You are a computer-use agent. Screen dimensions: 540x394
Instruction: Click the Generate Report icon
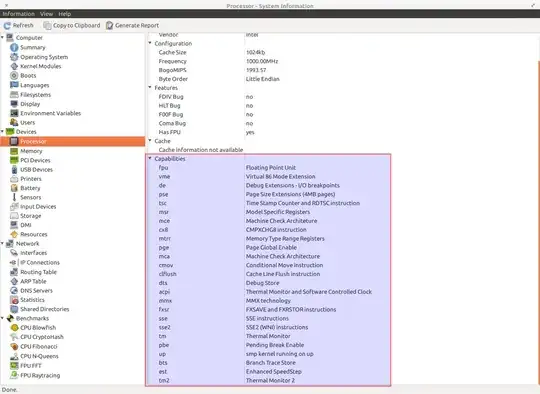(110, 25)
